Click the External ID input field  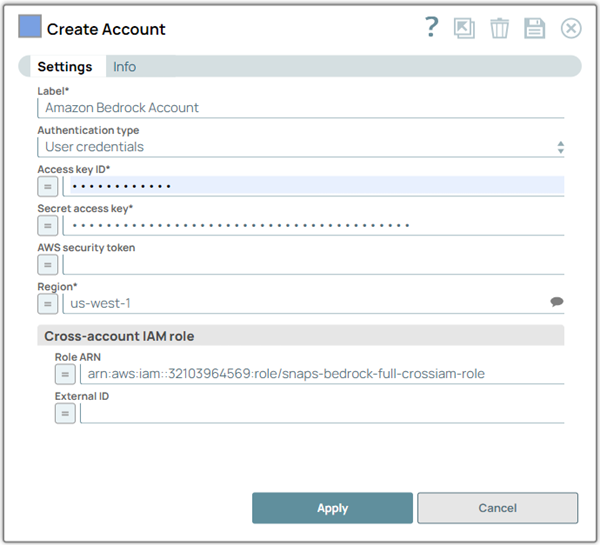coord(322,413)
